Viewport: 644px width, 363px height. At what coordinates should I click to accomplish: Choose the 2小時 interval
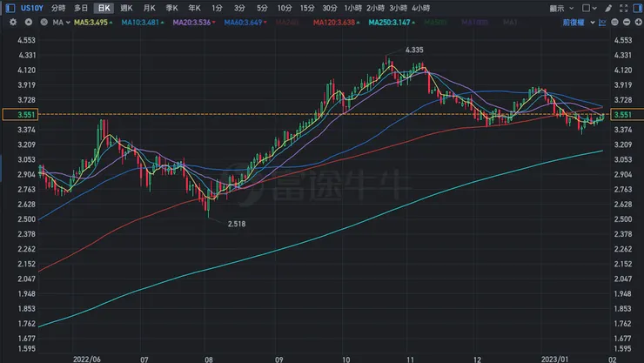pos(376,8)
